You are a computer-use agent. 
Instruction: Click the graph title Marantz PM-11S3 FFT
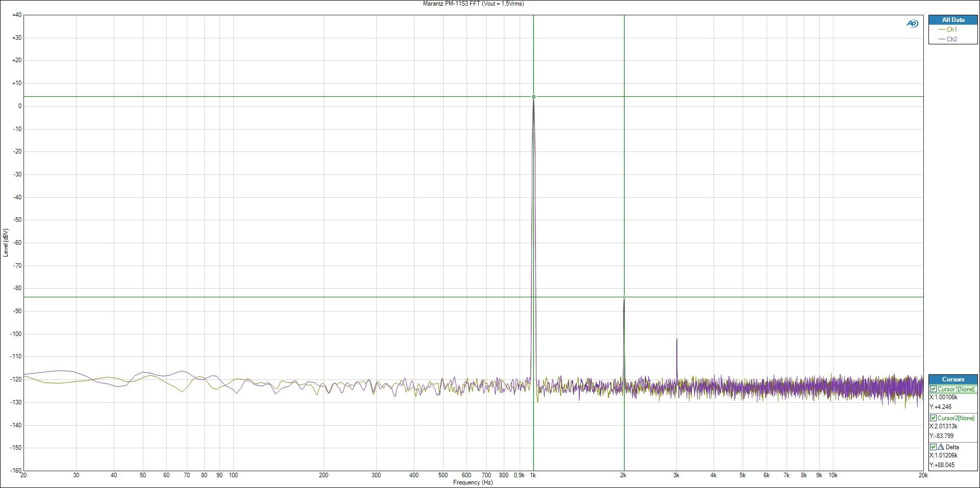click(473, 4)
